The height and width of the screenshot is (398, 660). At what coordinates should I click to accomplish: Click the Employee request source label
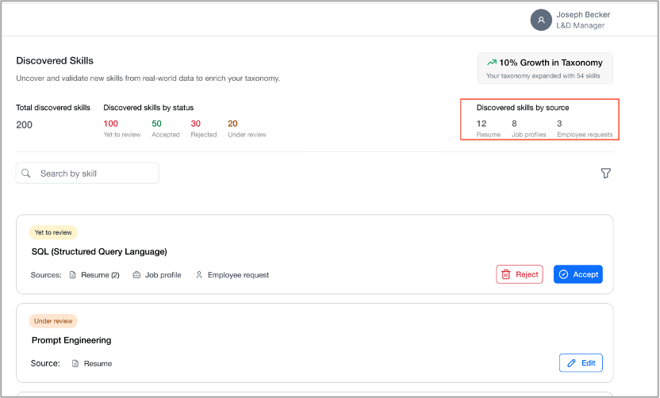(x=238, y=275)
